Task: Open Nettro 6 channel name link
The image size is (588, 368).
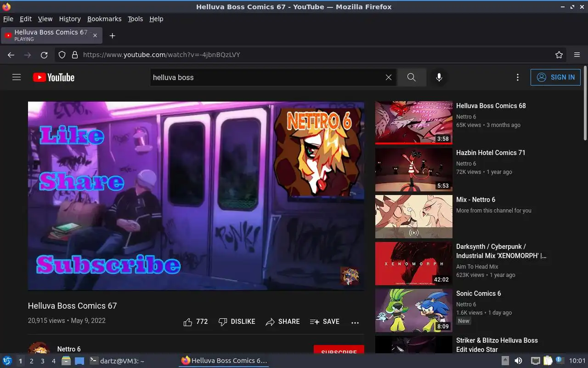Action: 69,349
